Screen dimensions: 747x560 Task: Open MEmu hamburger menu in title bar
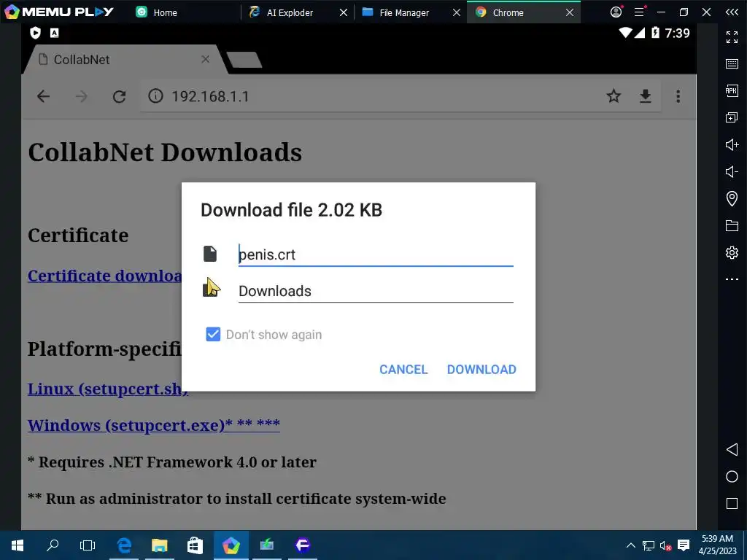pyautogui.click(x=639, y=12)
